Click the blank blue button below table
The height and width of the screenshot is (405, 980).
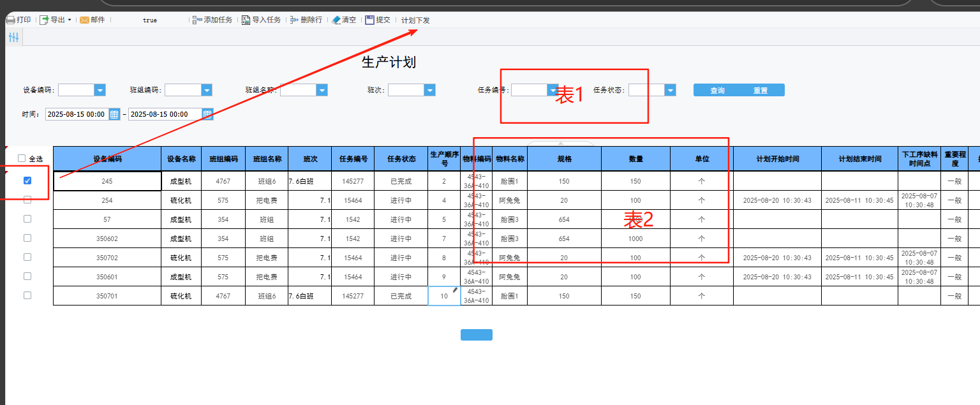point(477,335)
